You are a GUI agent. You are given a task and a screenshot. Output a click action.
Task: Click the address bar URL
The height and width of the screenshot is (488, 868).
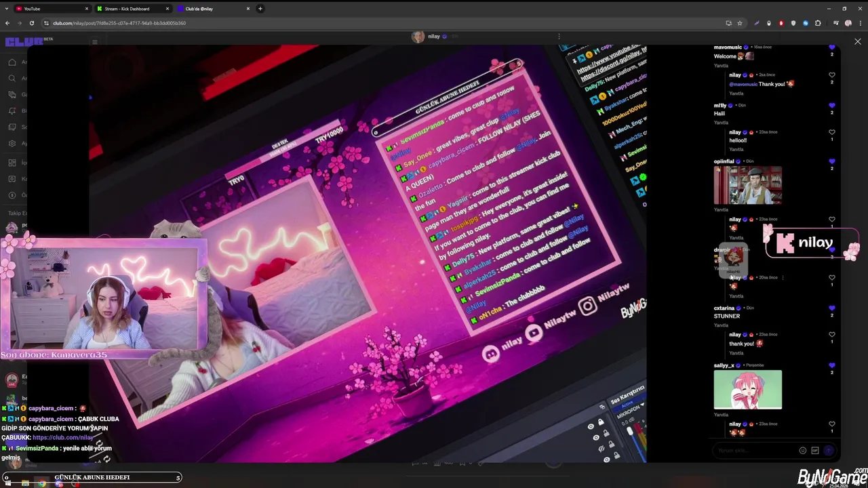tap(119, 23)
